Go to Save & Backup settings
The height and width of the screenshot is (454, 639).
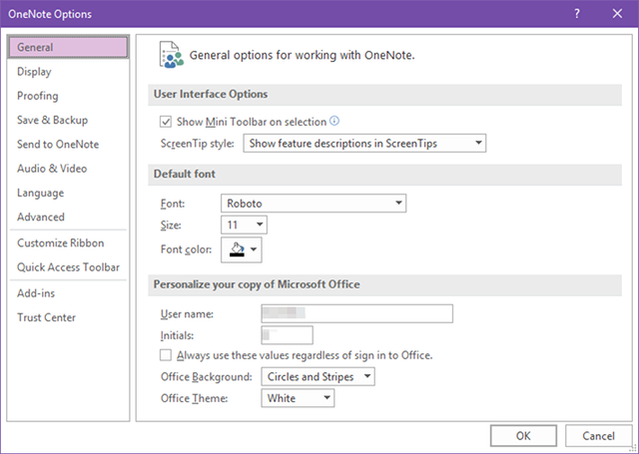pos(68,120)
